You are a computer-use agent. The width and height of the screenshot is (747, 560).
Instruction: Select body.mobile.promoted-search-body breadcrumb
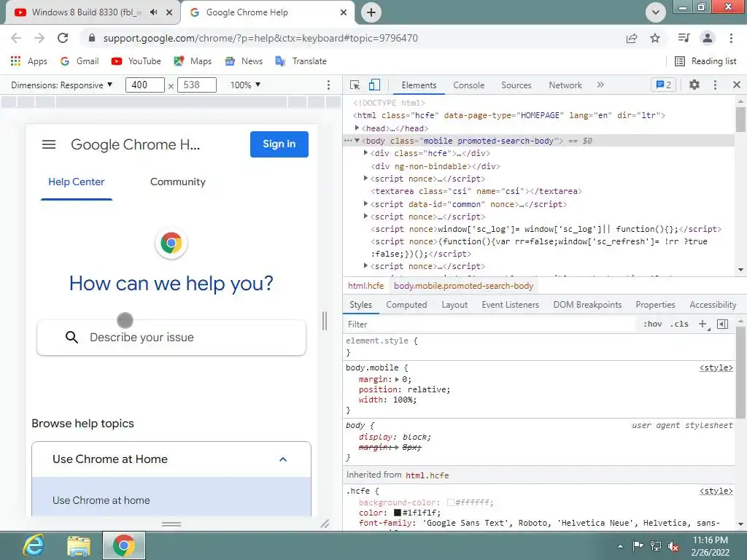coord(463,286)
